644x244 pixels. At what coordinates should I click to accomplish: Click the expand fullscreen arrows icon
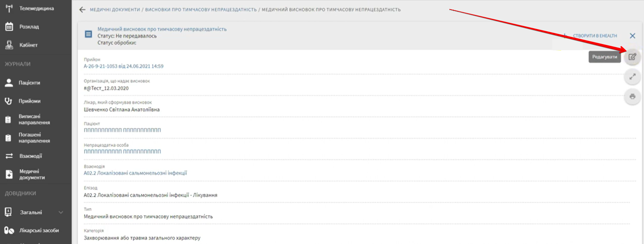point(632,77)
